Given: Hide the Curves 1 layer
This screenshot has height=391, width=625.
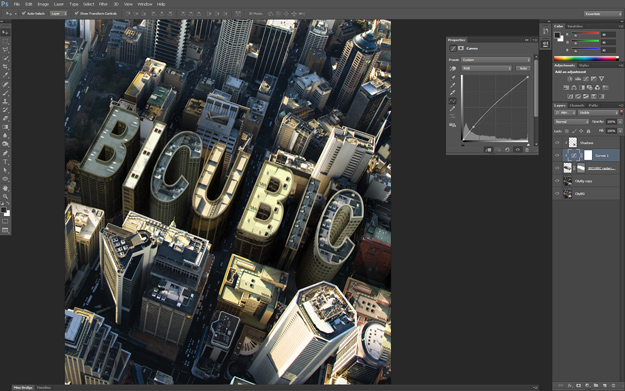Looking at the screenshot, I should 557,155.
